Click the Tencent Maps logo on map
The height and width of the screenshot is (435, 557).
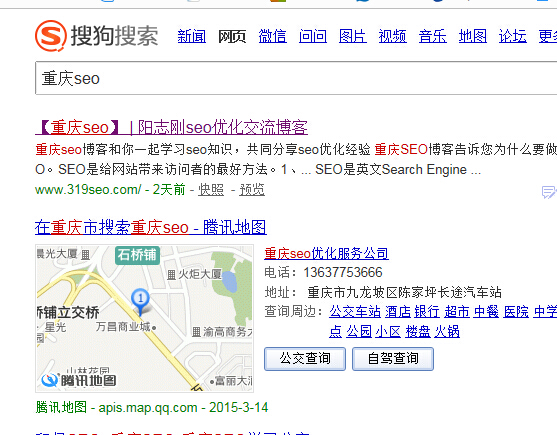pos(79,380)
